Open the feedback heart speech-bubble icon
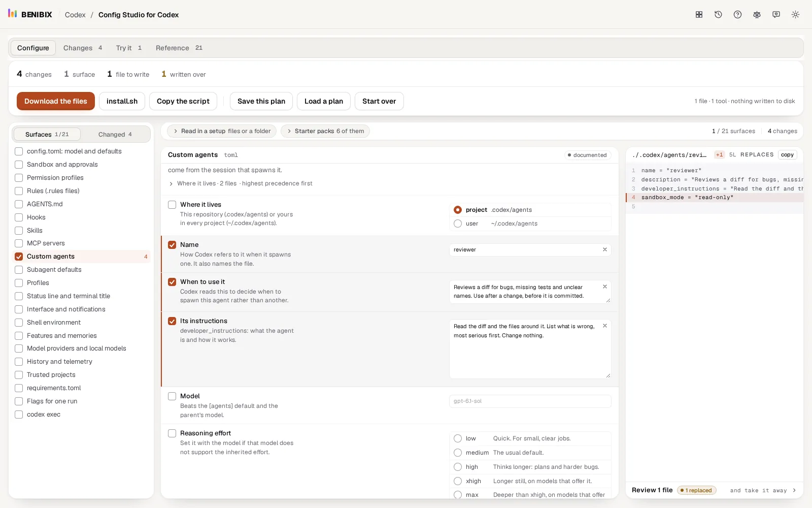 pyautogui.click(x=776, y=15)
